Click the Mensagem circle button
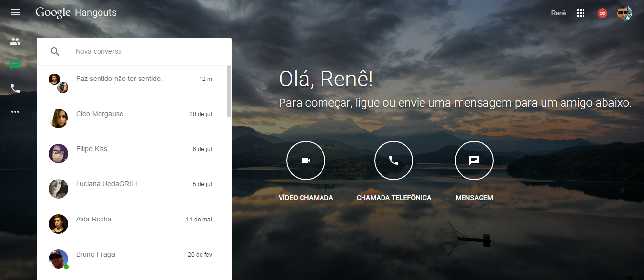Viewport: 644px width, 280px height. pos(474,160)
